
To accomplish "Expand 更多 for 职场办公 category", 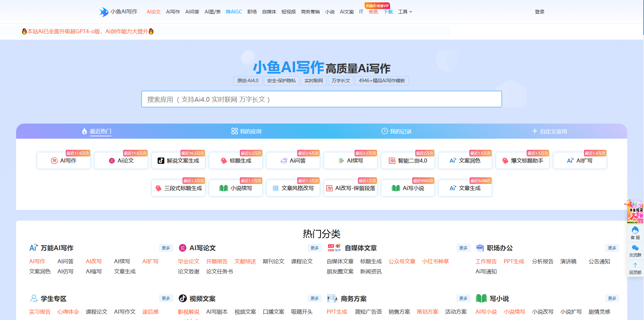I will tap(612, 248).
